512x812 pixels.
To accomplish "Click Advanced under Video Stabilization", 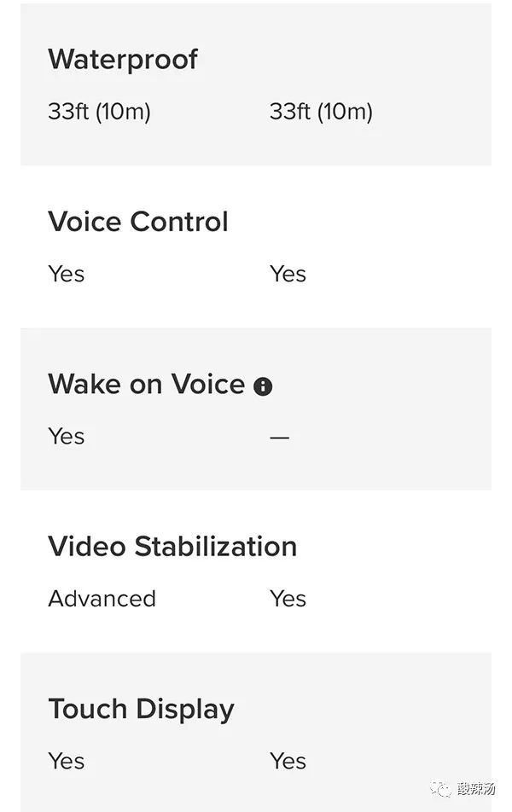I will pos(102,599).
